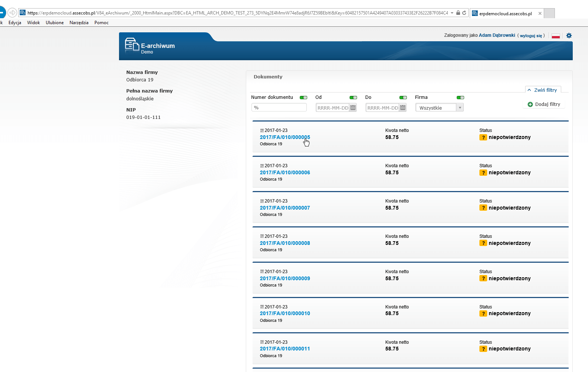Click the browser forward arrow button
The height and width of the screenshot is (372, 588).
[x=12, y=13]
